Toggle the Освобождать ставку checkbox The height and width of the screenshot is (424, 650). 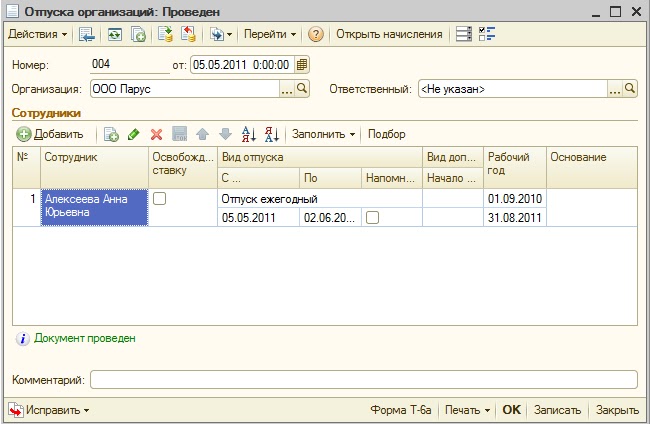(x=160, y=199)
